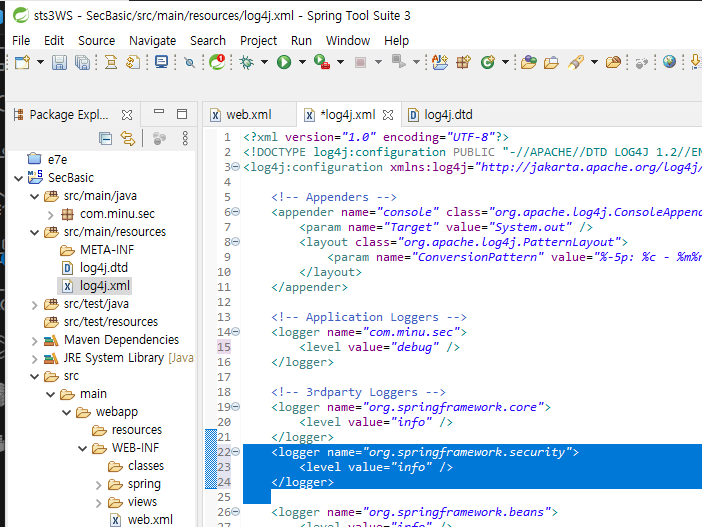Switch to the log4j.dtd editor tab
702x527 pixels.
click(x=448, y=115)
